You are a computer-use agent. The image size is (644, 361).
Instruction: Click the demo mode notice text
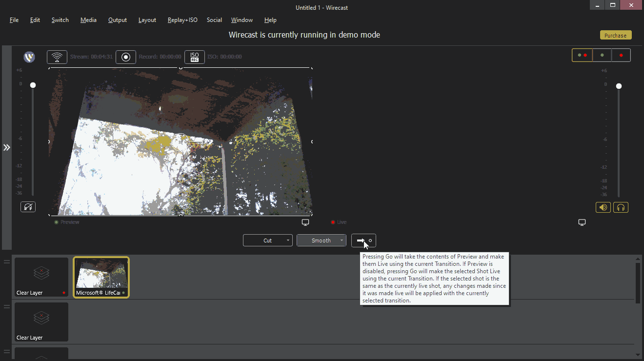click(304, 35)
